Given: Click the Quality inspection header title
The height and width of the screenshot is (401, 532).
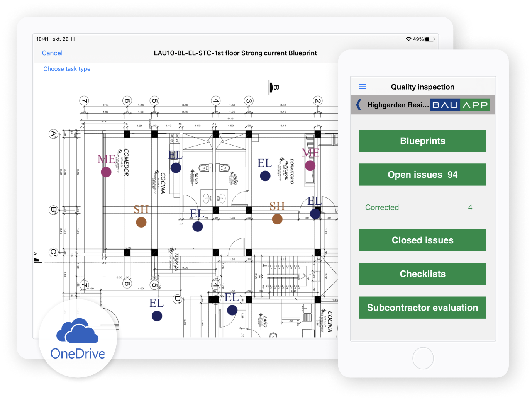Looking at the screenshot, I should point(422,87).
